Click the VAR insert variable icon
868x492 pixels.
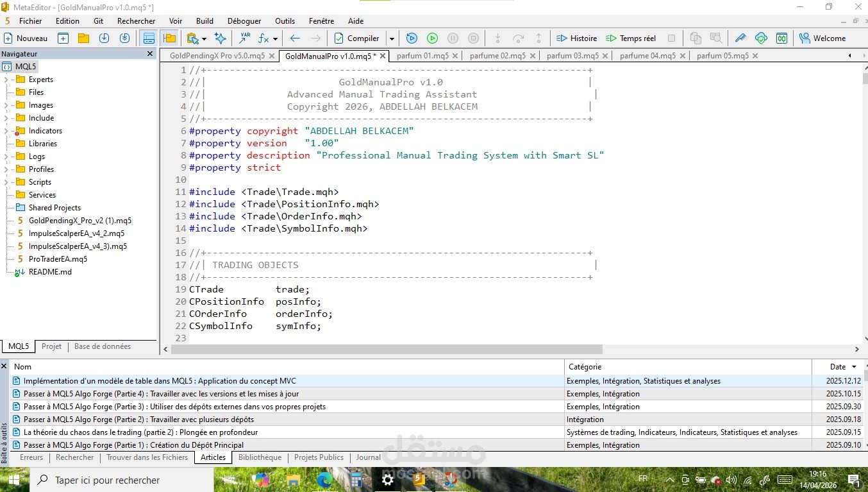[x=244, y=38]
